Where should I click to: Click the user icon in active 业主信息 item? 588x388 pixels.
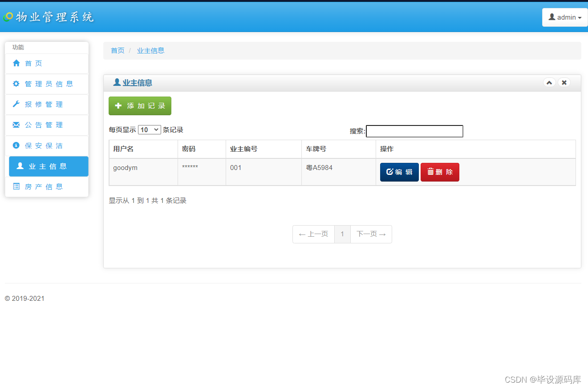pyautogui.click(x=20, y=166)
